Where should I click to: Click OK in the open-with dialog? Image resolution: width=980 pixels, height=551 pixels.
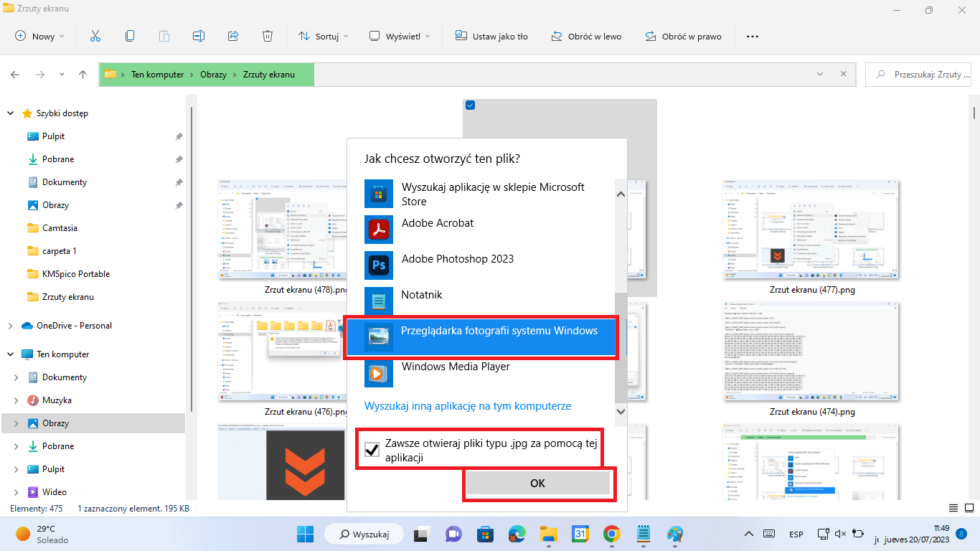click(538, 484)
